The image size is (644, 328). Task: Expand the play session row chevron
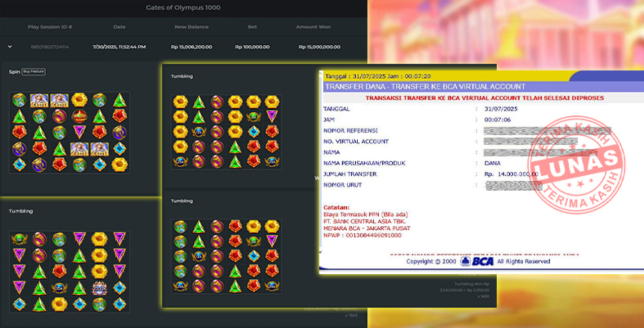(10, 47)
